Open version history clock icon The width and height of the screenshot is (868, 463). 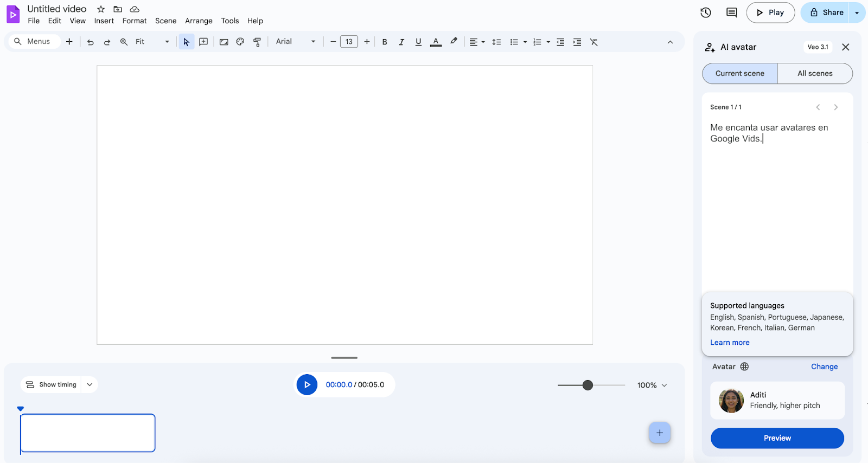[705, 12]
